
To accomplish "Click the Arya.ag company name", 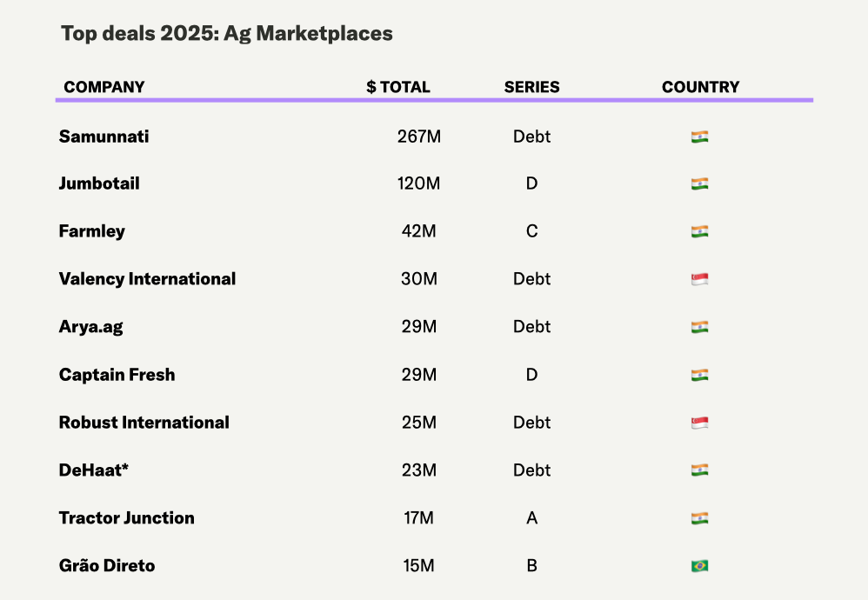I will [90, 327].
